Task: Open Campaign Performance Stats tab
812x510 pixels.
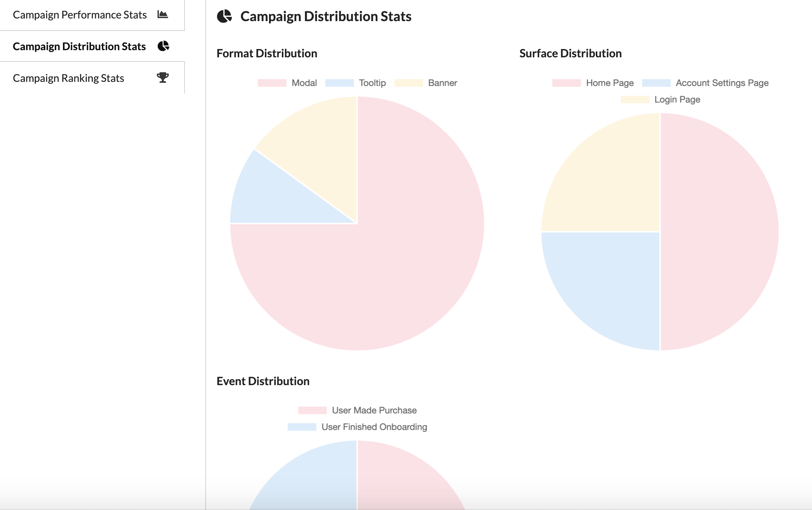Action: pos(80,15)
